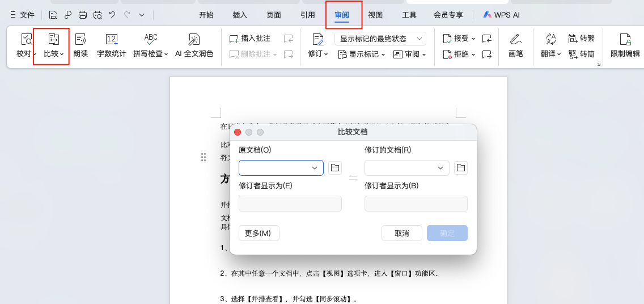Click the swap documents arrows
This screenshot has width=644, height=304.
tap(353, 178)
